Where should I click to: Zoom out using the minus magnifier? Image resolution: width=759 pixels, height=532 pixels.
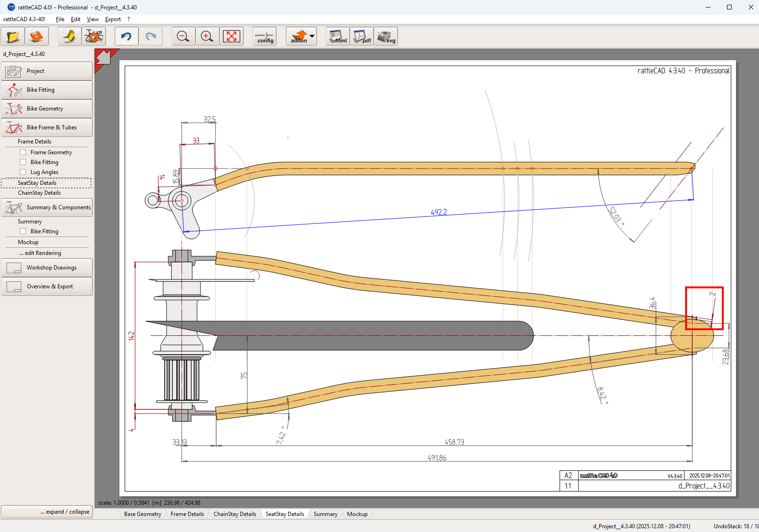tap(183, 37)
